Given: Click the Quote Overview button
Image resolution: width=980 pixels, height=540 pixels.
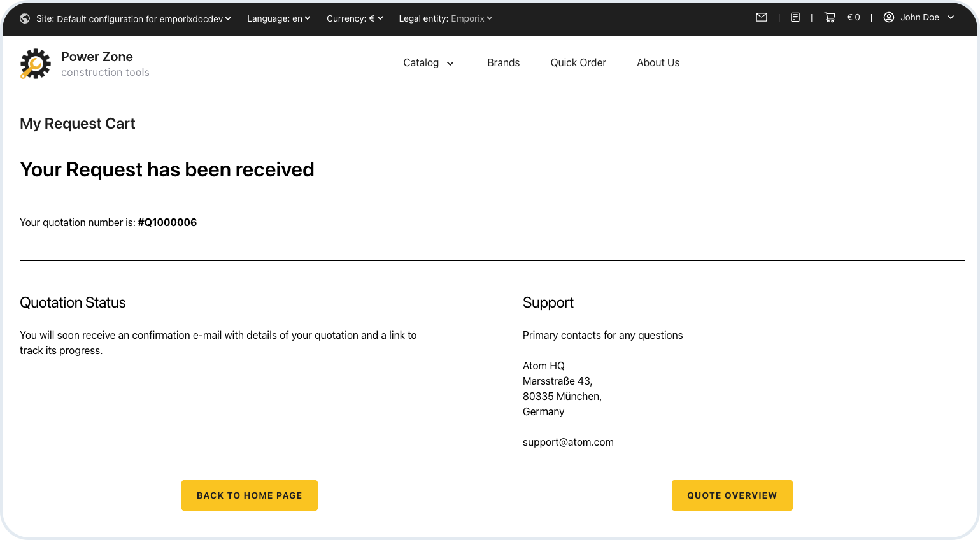Looking at the screenshot, I should 732,495.
